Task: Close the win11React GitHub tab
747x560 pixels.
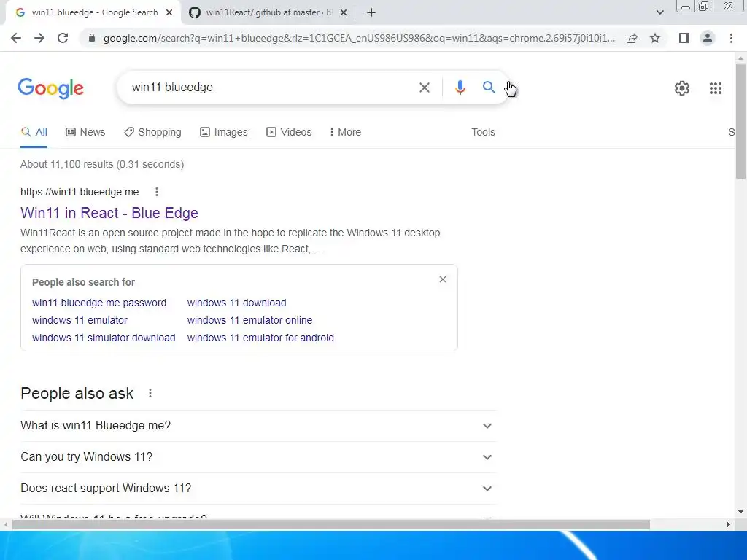Action: point(344,12)
